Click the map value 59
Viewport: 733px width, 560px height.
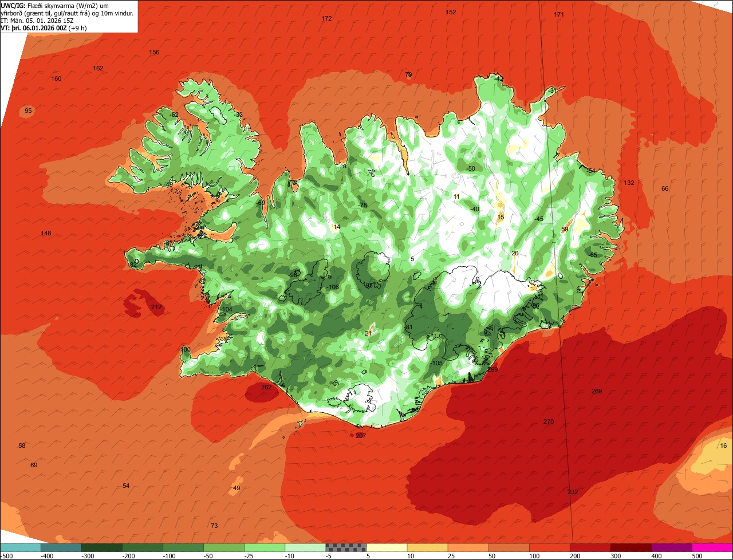point(565,230)
